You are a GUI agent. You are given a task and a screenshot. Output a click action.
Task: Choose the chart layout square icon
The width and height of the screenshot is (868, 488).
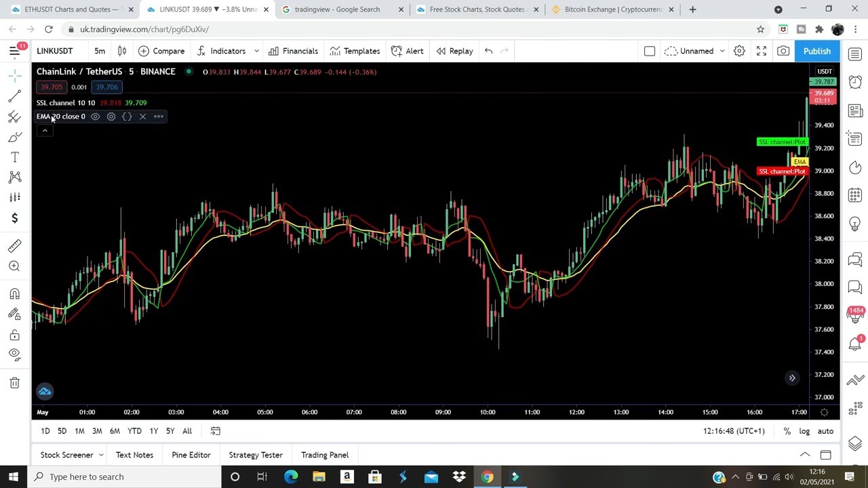pos(650,51)
